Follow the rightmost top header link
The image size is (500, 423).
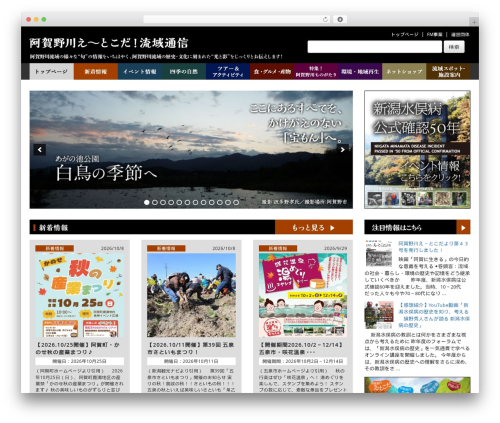click(460, 34)
